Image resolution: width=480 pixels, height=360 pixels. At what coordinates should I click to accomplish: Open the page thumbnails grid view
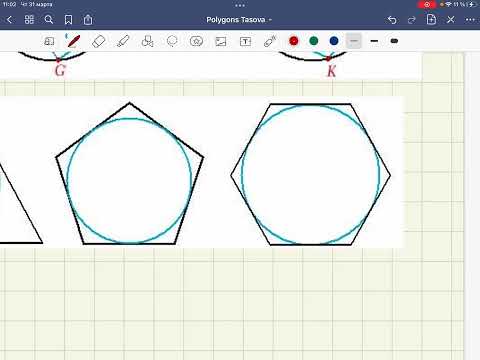coord(29,20)
